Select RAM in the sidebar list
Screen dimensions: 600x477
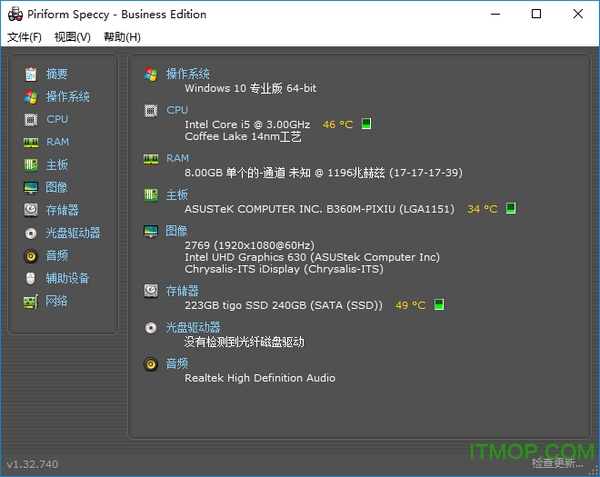point(57,142)
